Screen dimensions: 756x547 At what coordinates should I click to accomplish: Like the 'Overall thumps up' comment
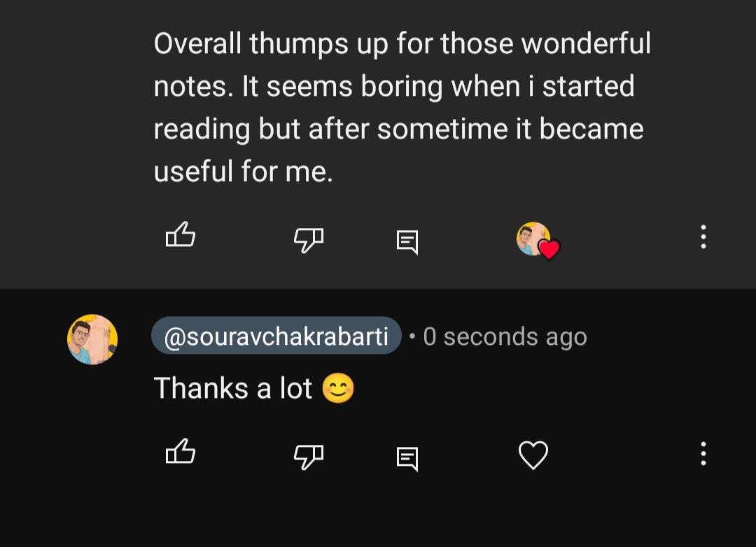coord(180,235)
